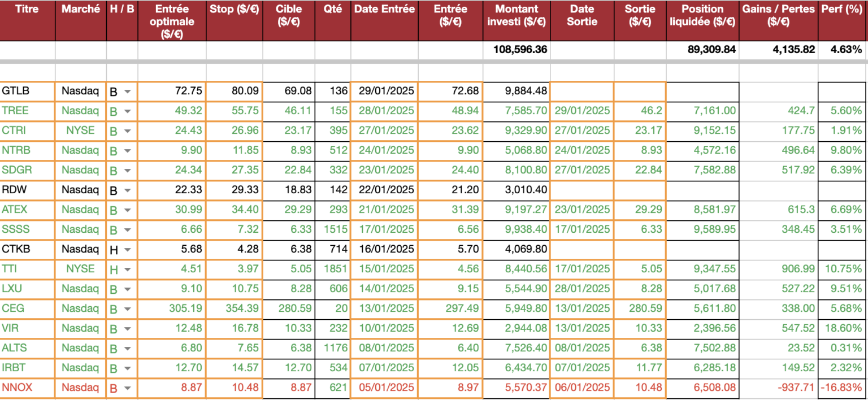Image resolution: width=868 pixels, height=400 pixels.
Task: Open the H/B dropdown in CEG row
Action: pyautogui.click(x=128, y=309)
